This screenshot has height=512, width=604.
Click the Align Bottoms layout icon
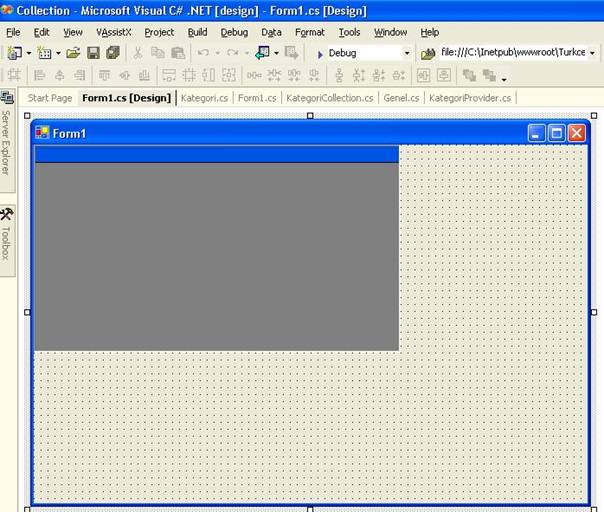pos(144,75)
